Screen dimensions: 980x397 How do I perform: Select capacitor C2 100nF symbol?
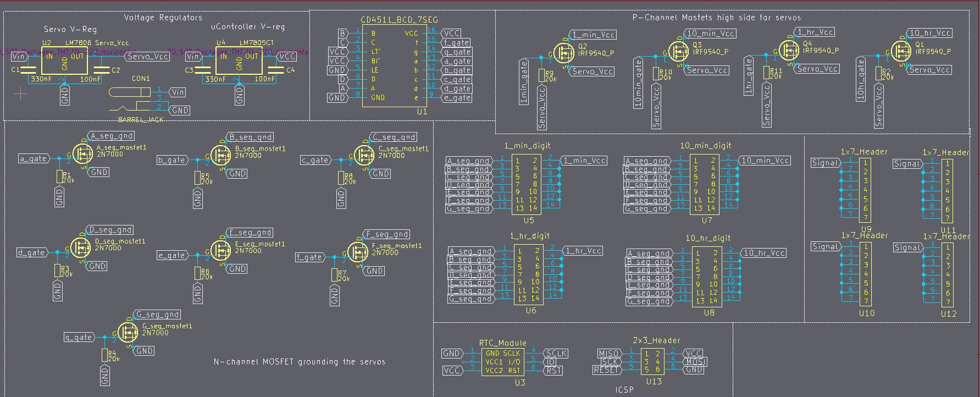click(101, 70)
